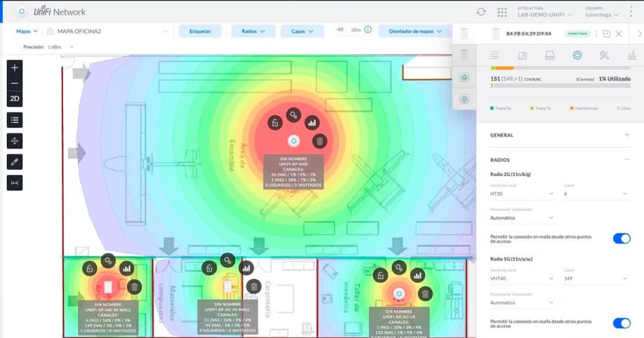Open properties of AP-HD-IN WALL via gears icon

click(x=108, y=261)
